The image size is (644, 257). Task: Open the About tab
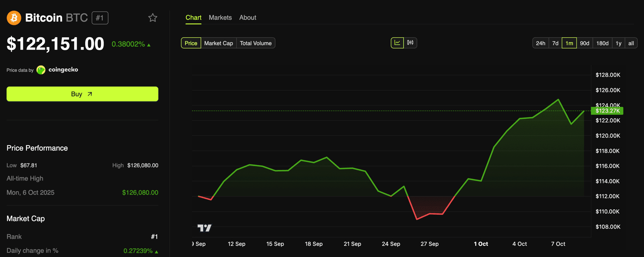(x=248, y=17)
